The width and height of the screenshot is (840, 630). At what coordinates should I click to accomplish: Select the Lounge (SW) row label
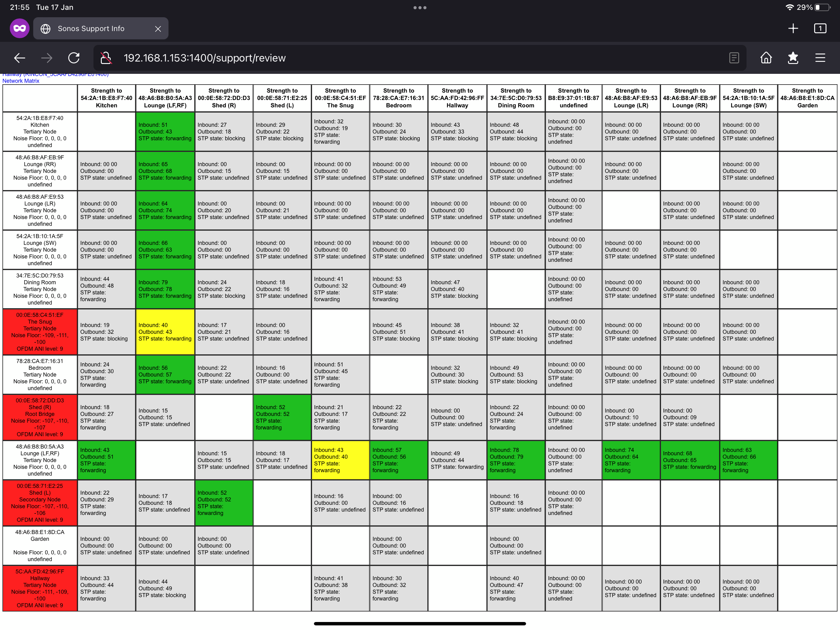point(40,250)
